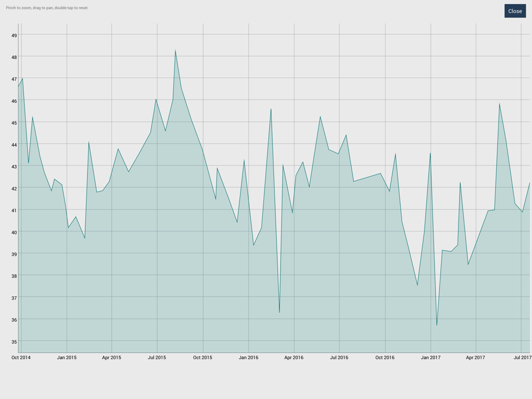Click the highest chart peak above 48
The width and height of the screenshot is (532, 399).
pos(175,51)
